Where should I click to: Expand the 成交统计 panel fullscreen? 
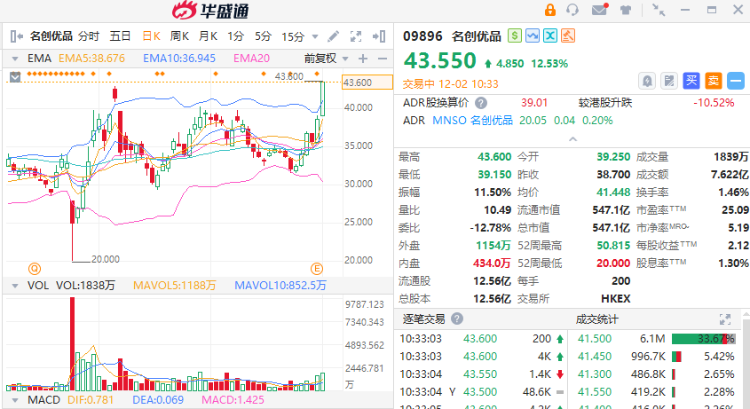click(x=725, y=319)
